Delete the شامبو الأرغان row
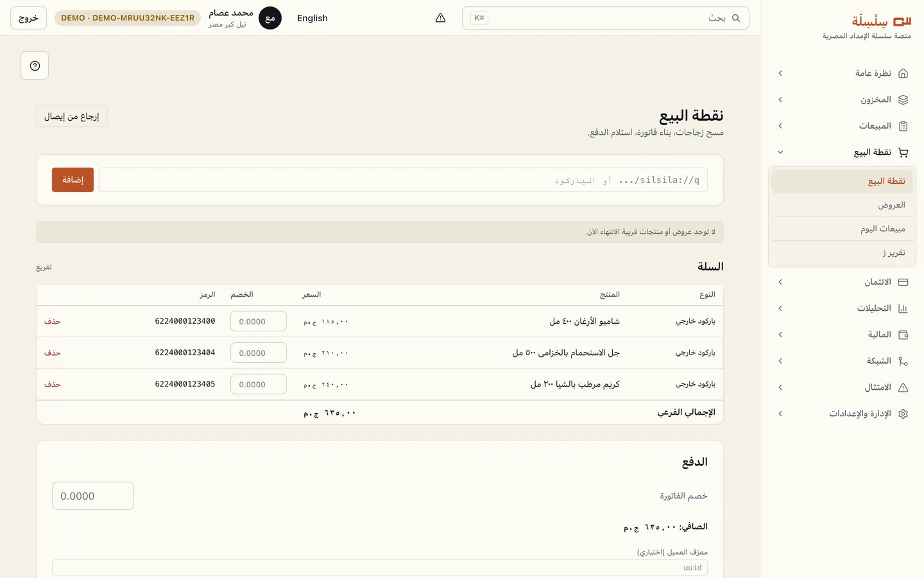This screenshot has height=578, width=924. point(53,321)
